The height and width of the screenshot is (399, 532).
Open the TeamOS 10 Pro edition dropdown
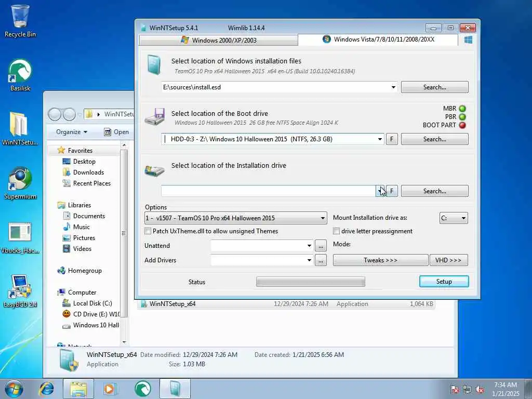tap(236, 218)
